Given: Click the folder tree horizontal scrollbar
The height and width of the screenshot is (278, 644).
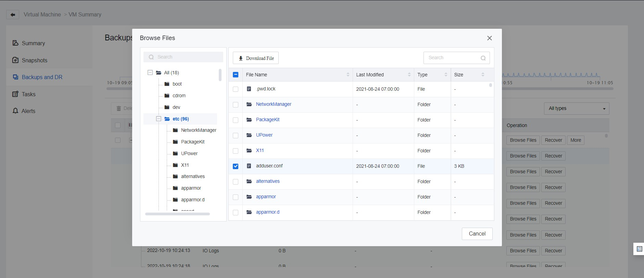Looking at the screenshot, I should 177,214.
